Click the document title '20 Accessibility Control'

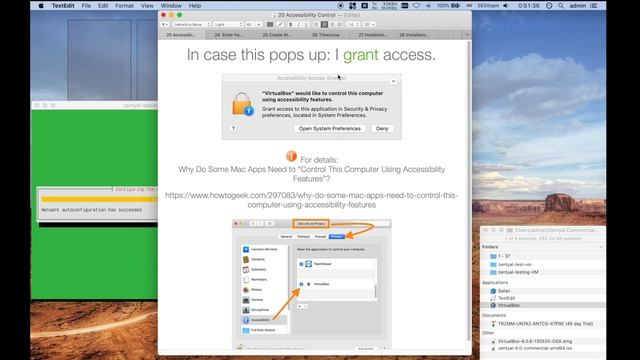coord(307,15)
